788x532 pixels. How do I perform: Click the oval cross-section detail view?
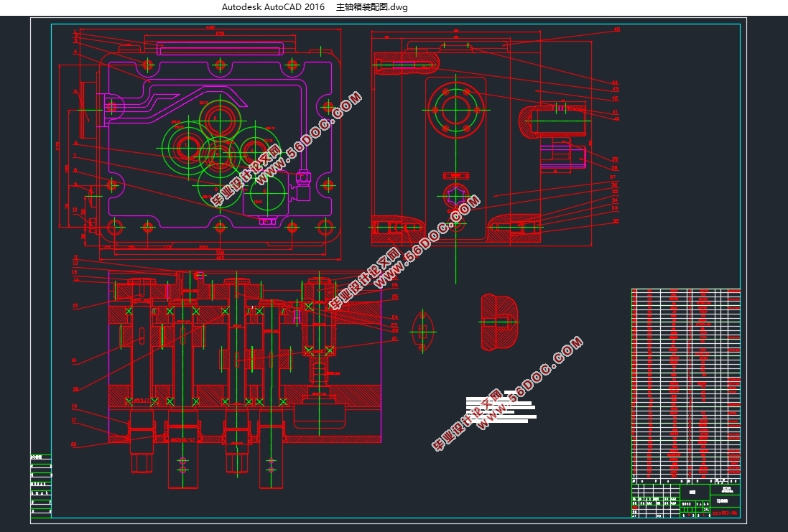pyautogui.click(x=422, y=332)
